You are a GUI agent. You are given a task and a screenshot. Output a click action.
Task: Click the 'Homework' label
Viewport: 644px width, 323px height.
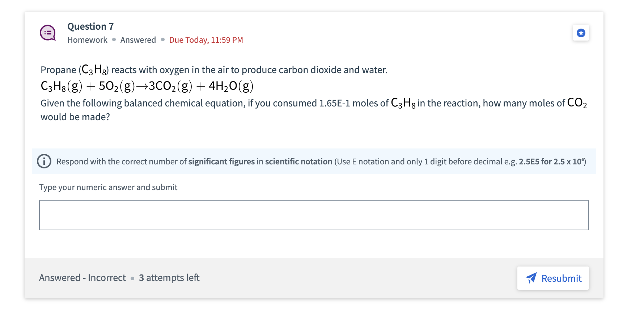point(87,40)
